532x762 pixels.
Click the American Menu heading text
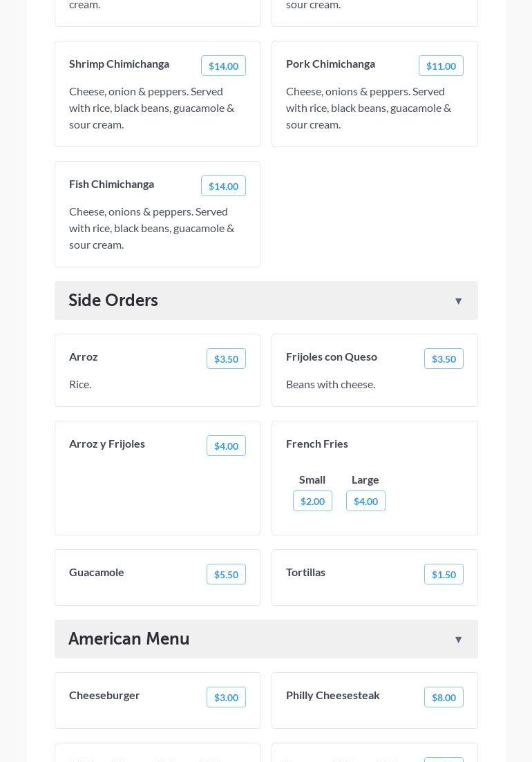coord(129,638)
